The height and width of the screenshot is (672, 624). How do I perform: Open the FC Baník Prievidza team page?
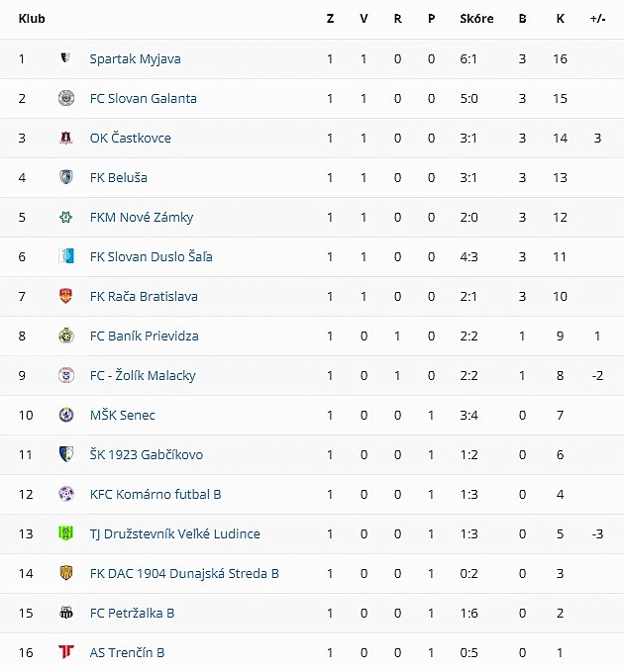[144, 336]
